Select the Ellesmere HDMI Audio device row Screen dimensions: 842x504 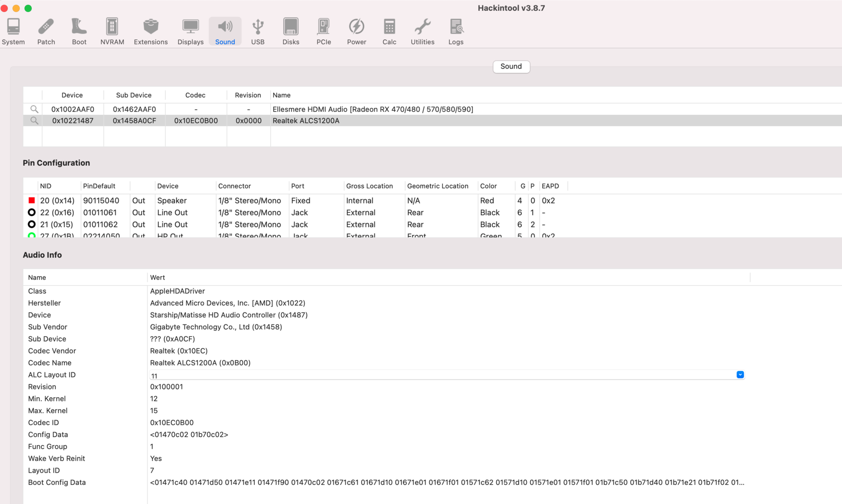372,109
